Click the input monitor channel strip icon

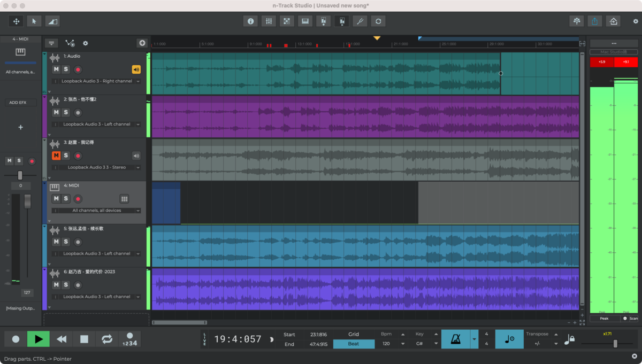click(x=323, y=21)
